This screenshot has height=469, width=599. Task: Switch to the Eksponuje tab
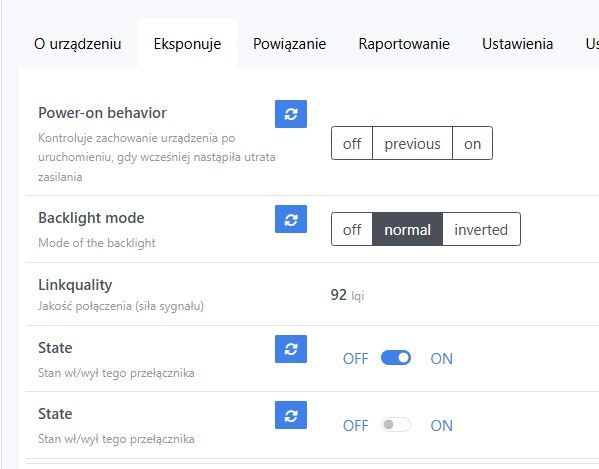point(187,44)
